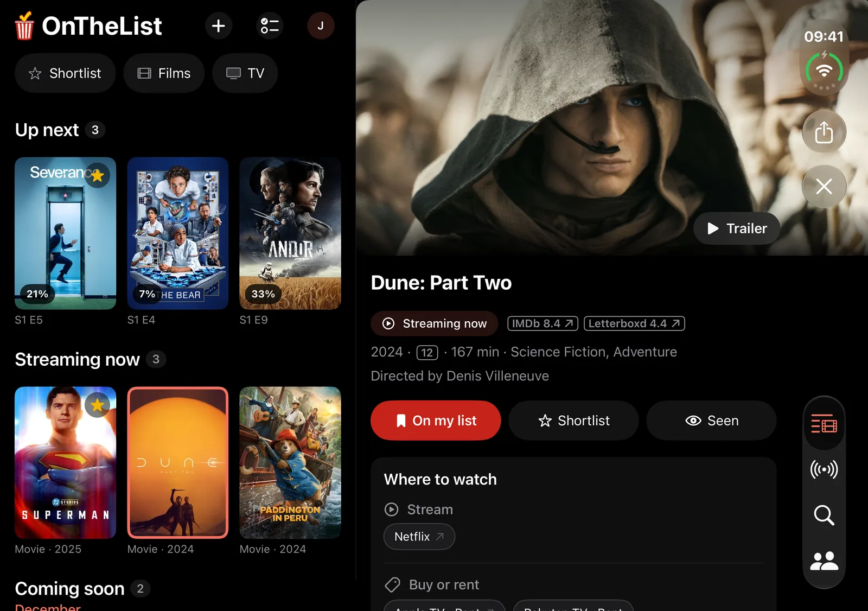The image size is (868, 611).
Task: Mark Dune as Seen
Action: coord(711,421)
